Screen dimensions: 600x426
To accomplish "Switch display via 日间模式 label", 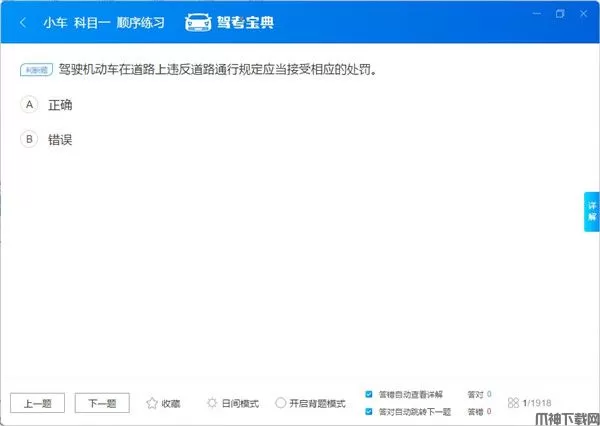I will [x=240, y=403].
